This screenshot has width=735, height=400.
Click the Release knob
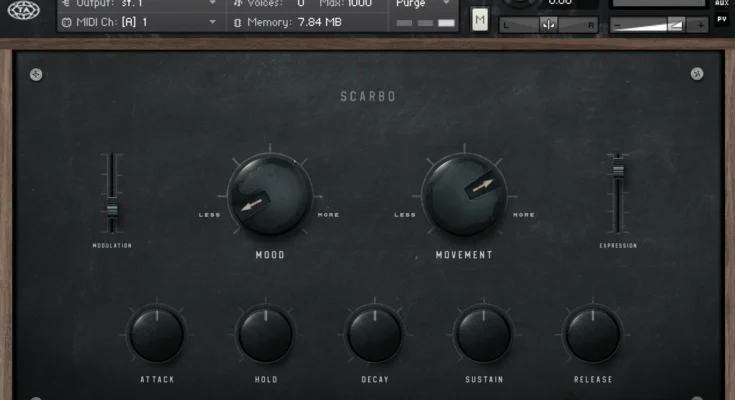pyautogui.click(x=593, y=335)
